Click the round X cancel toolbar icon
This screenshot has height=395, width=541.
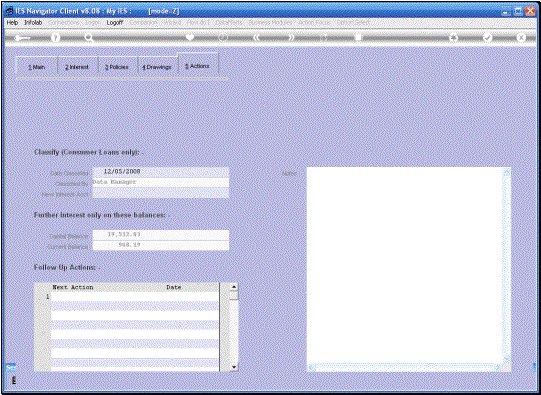(x=521, y=38)
